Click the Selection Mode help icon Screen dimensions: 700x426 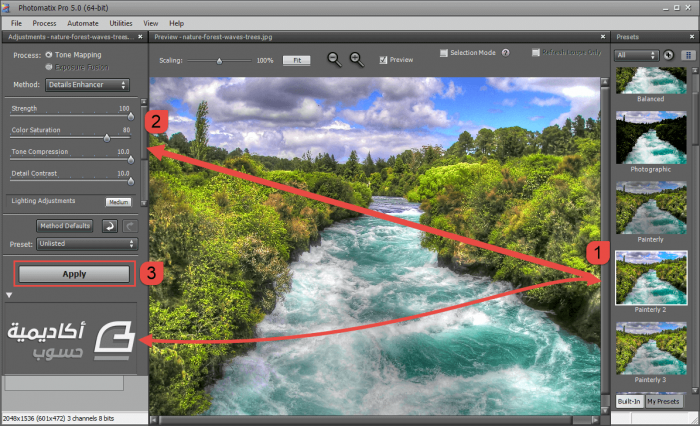(x=505, y=53)
